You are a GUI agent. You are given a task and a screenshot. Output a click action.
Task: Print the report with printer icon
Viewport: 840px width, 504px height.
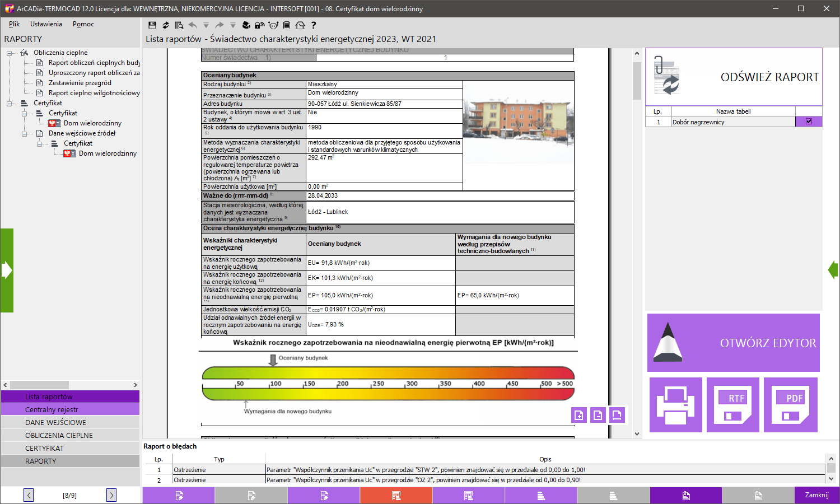pos(675,405)
